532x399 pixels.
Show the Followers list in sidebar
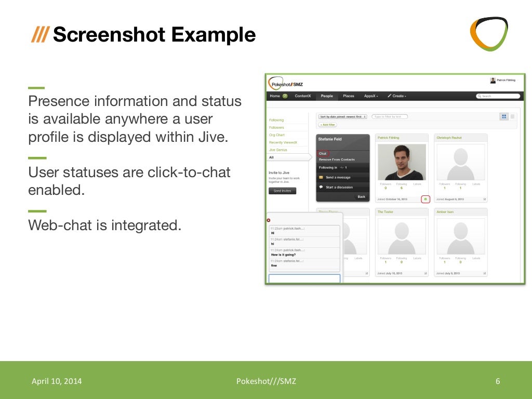click(x=276, y=128)
